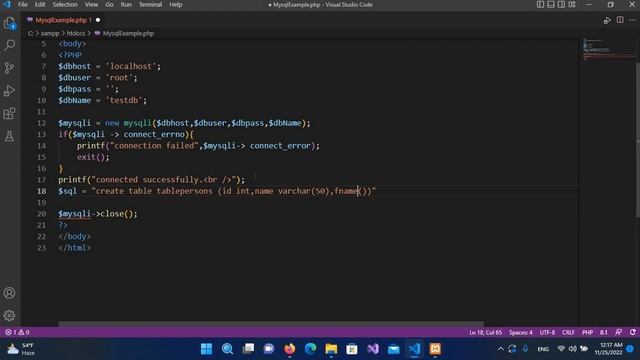
Task: Click the minimap code preview
Action: pos(607,49)
